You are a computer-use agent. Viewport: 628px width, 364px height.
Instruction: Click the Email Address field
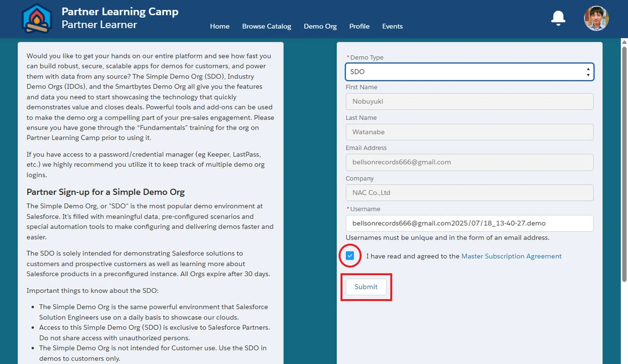pyautogui.click(x=469, y=162)
